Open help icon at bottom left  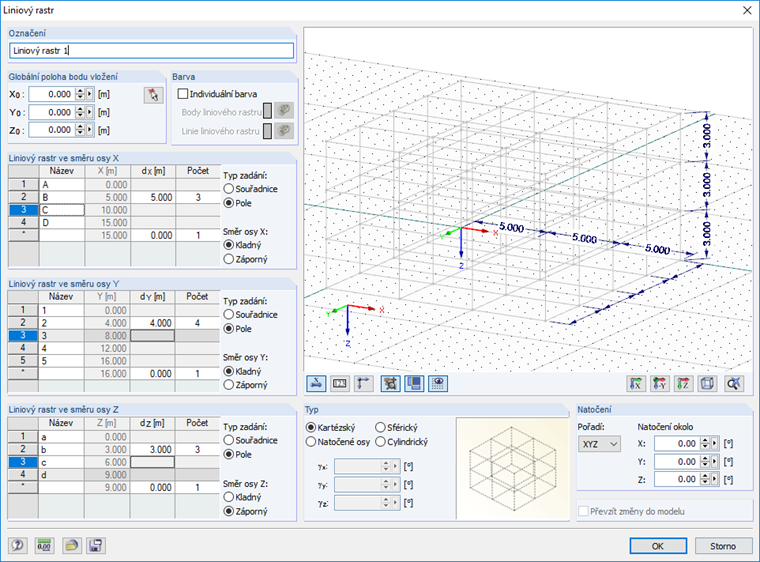click(x=17, y=546)
